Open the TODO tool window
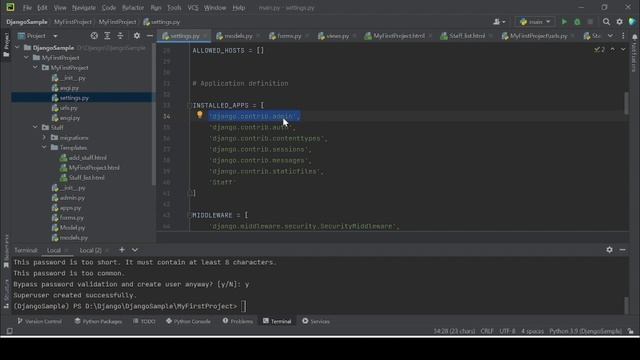 [144, 321]
